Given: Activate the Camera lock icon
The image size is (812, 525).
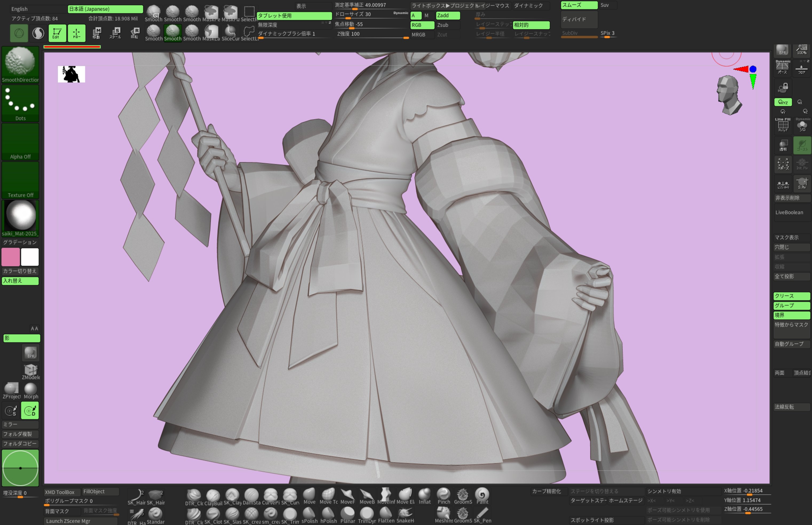Looking at the screenshot, I should (783, 88).
